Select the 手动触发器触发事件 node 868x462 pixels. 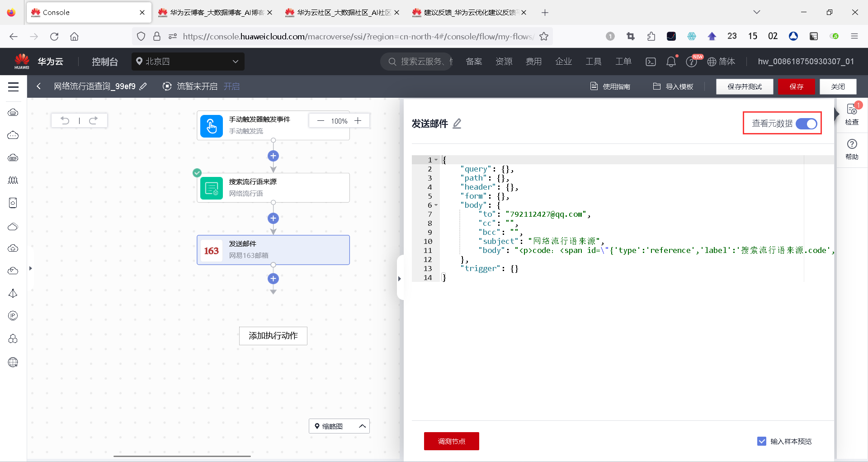[x=273, y=125]
